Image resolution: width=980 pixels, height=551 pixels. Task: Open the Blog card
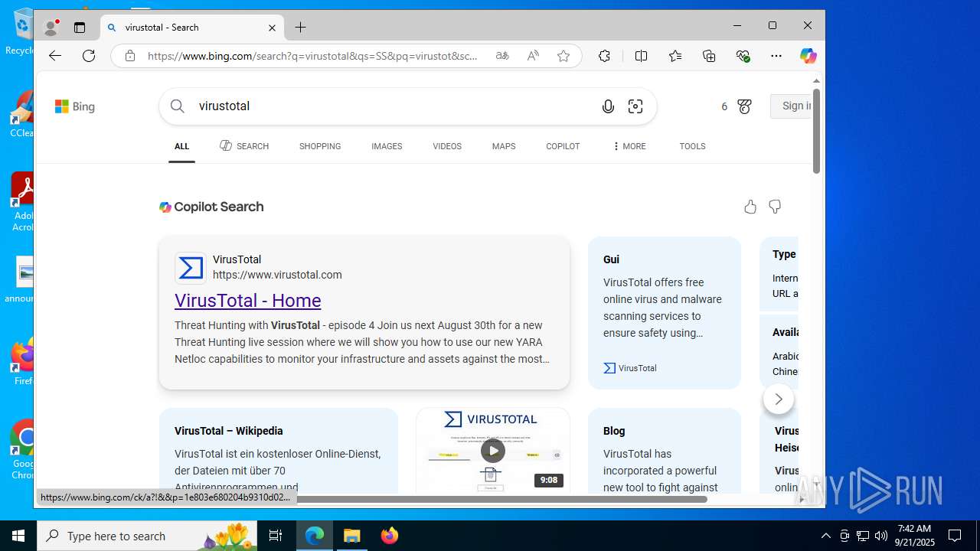tap(665, 451)
